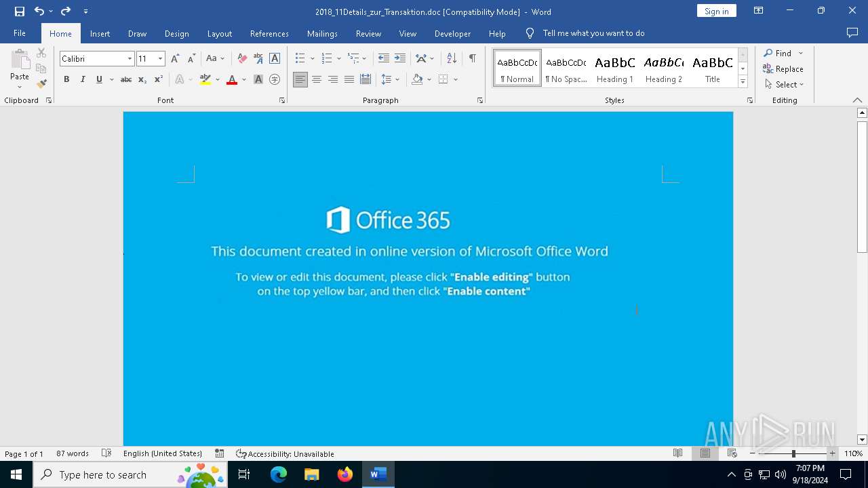Switch to Print Layout view
Image resolution: width=868 pixels, height=488 pixels.
[705, 453]
